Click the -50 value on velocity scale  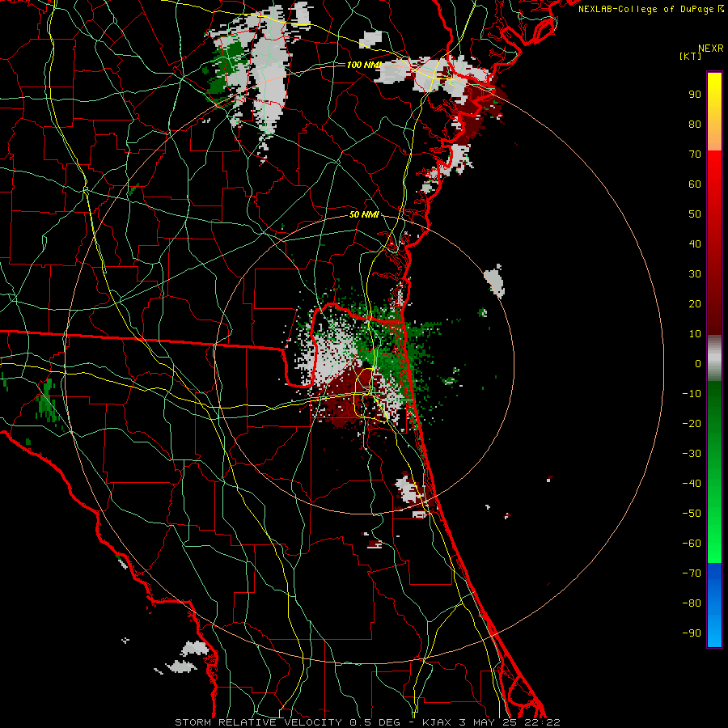692,514
